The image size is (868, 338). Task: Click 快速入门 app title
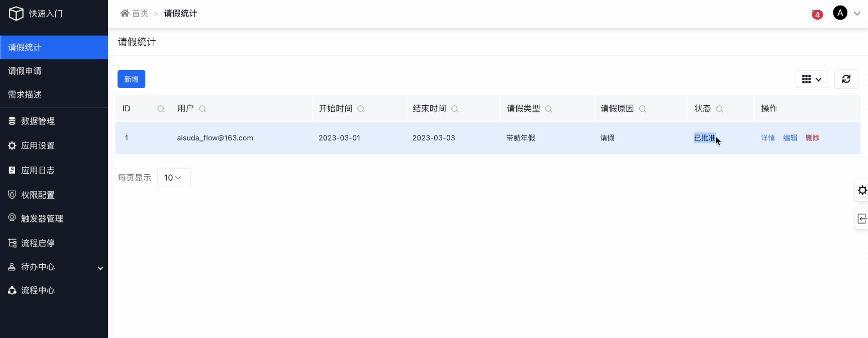click(46, 13)
